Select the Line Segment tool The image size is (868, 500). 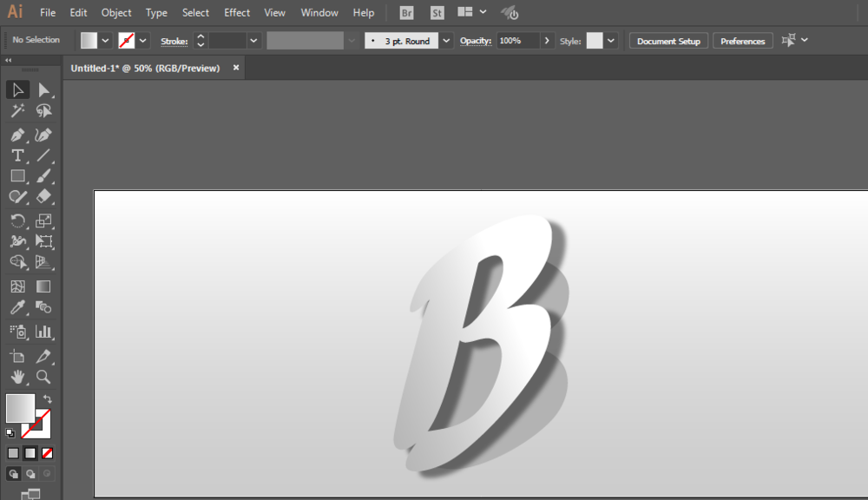point(43,155)
